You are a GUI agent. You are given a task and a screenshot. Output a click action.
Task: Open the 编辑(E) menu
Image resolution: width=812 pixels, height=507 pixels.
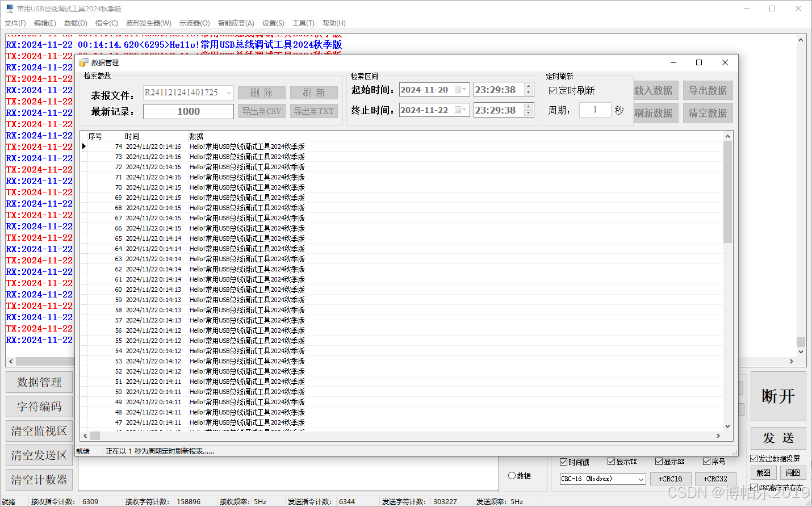point(45,23)
